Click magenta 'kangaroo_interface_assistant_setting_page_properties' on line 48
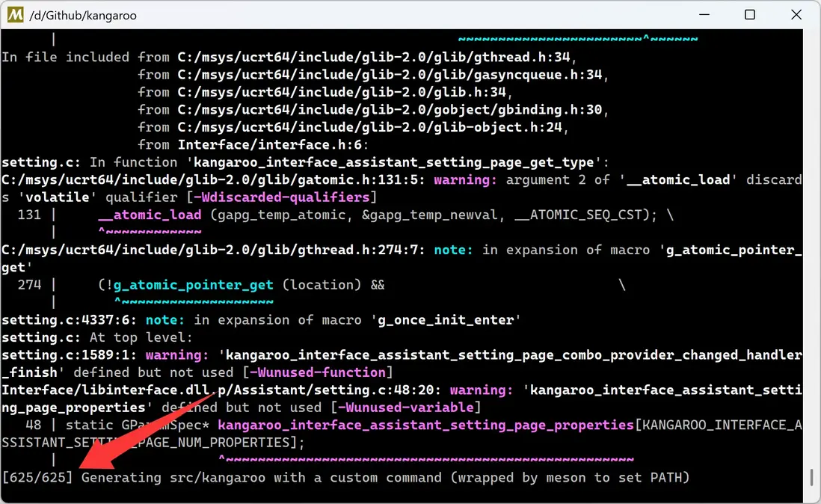This screenshot has width=821, height=504. point(425,425)
